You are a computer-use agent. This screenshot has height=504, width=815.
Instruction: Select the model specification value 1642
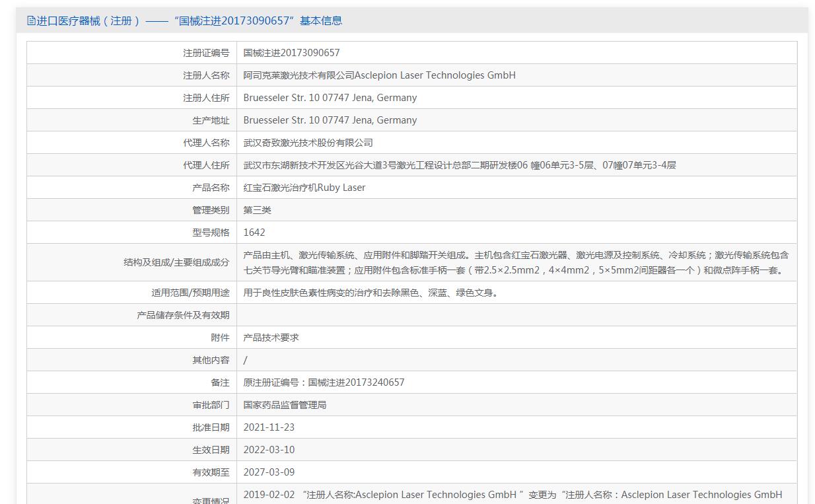(x=254, y=233)
